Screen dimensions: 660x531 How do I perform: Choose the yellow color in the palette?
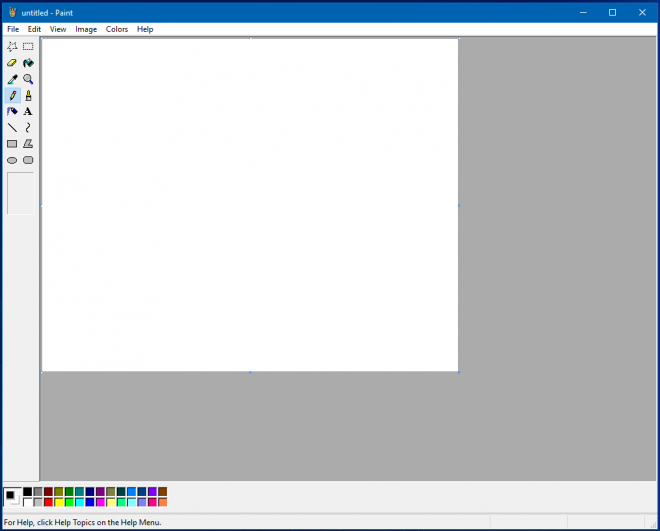[59, 502]
